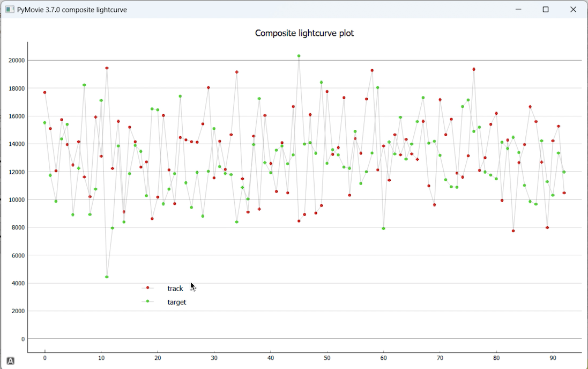Image resolution: width=588 pixels, height=369 pixels.
Task: Click the green target marker in legend
Action: [x=148, y=301]
